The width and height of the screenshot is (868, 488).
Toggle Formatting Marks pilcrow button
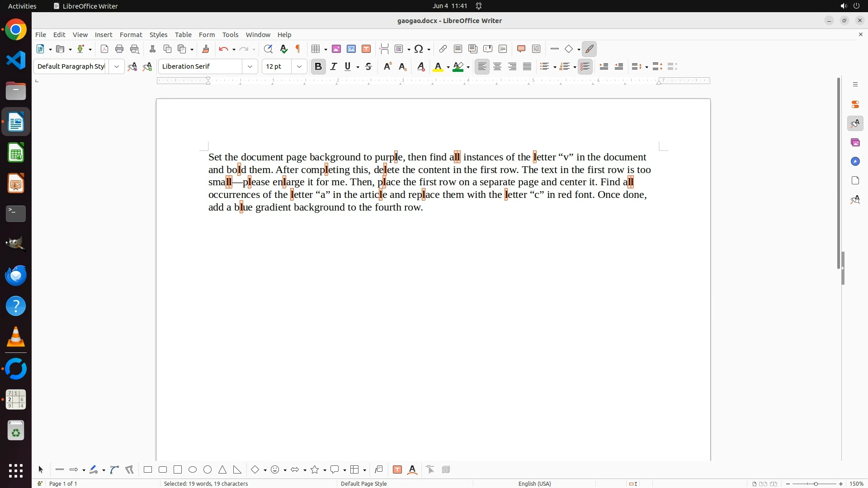click(x=298, y=49)
